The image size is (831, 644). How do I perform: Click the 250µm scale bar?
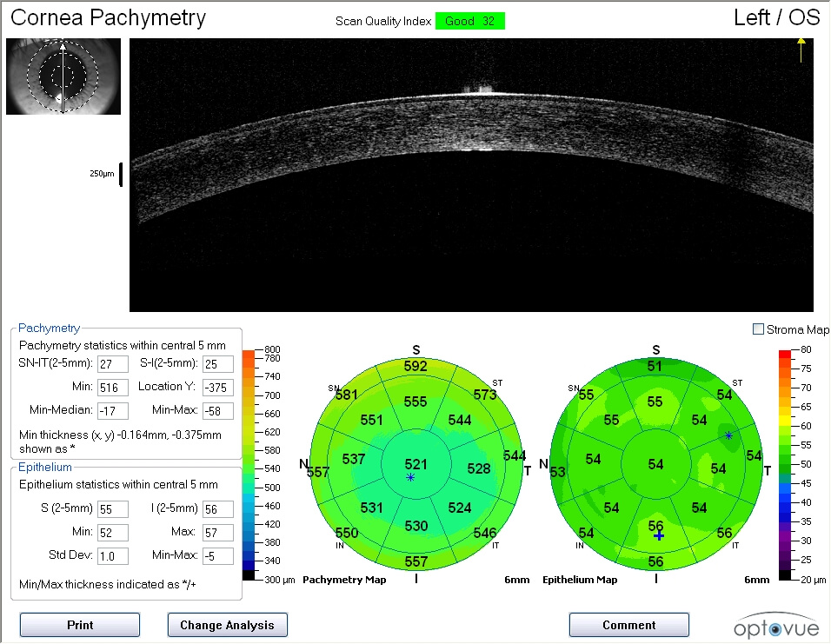121,175
